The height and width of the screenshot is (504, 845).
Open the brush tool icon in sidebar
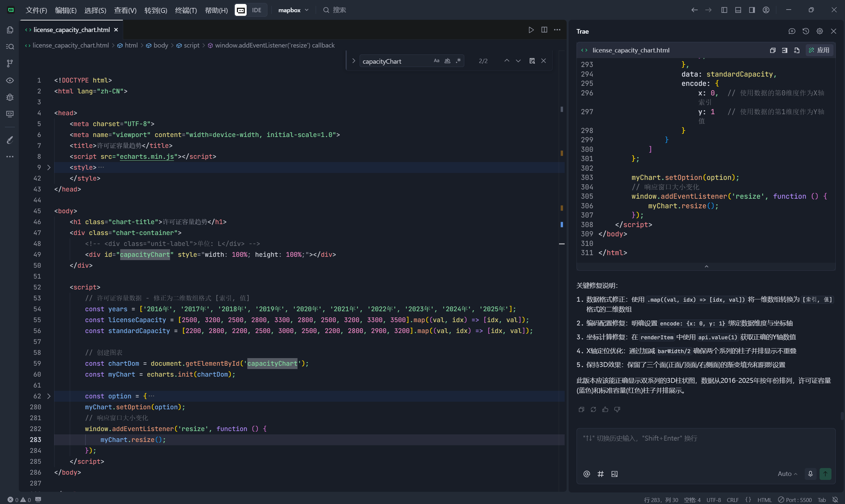(x=10, y=140)
